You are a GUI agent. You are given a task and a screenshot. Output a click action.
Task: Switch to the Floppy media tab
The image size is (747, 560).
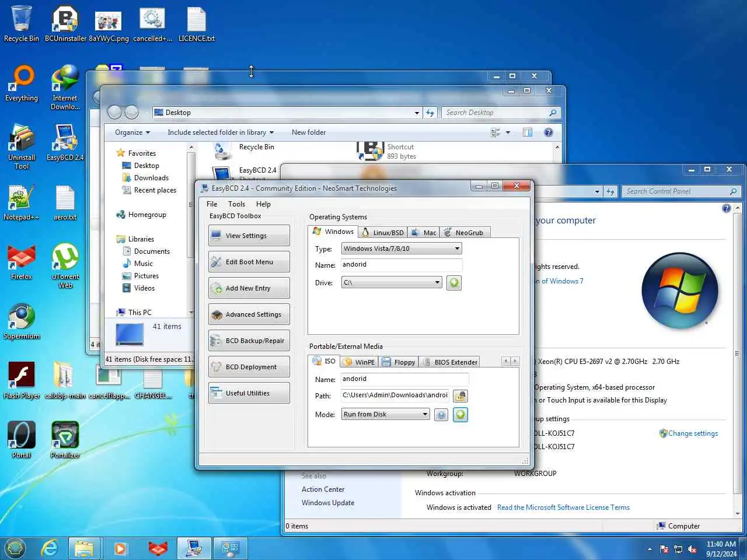click(399, 362)
